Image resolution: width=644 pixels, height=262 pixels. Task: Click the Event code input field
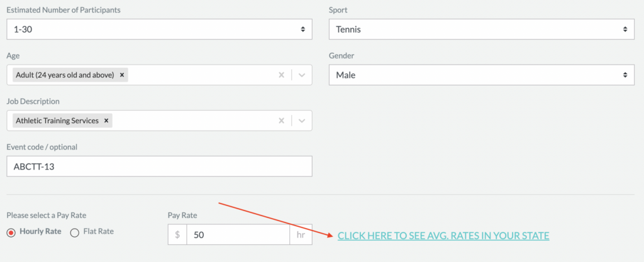point(159,166)
